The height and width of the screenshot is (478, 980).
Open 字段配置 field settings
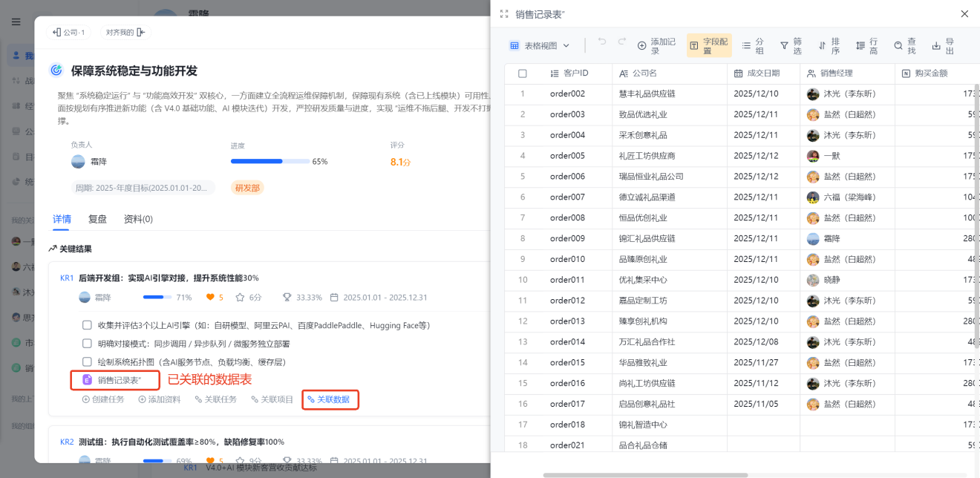(x=709, y=45)
